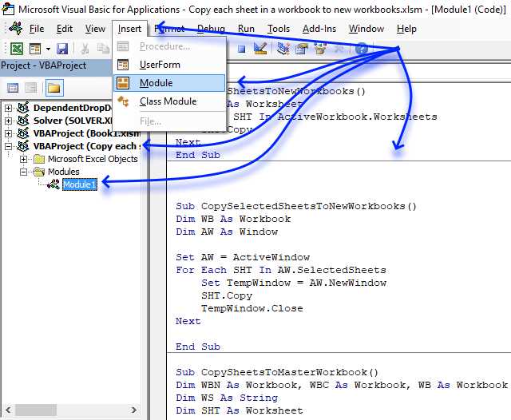Collapse the VBAProject (Copy each project node
The image size is (511, 420).
[9, 146]
